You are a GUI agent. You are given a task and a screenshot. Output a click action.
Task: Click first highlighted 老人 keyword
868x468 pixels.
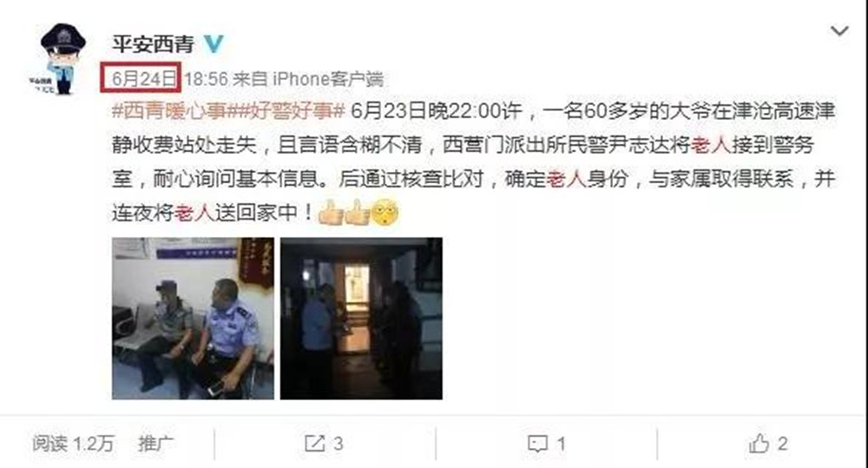pyautogui.click(x=712, y=144)
